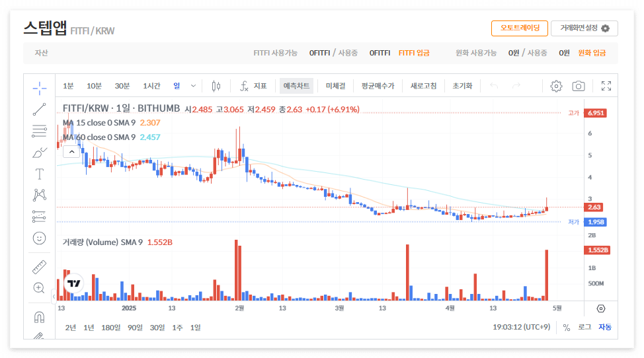Click the undo arrow

494,86
